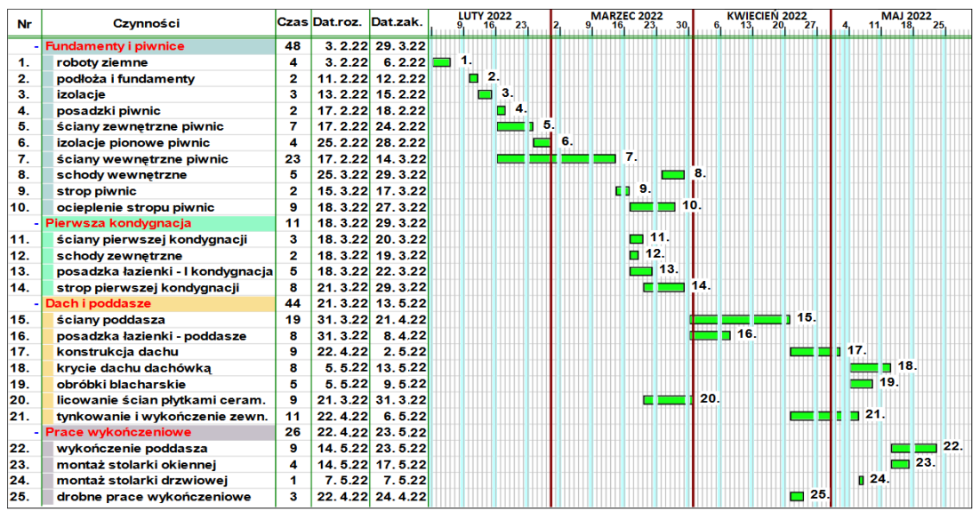Viewport: 980px width, 512px height.
Task: Collapse the Prace wykończeniowe group
Action: pyautogui.click(x=36, y=433)
